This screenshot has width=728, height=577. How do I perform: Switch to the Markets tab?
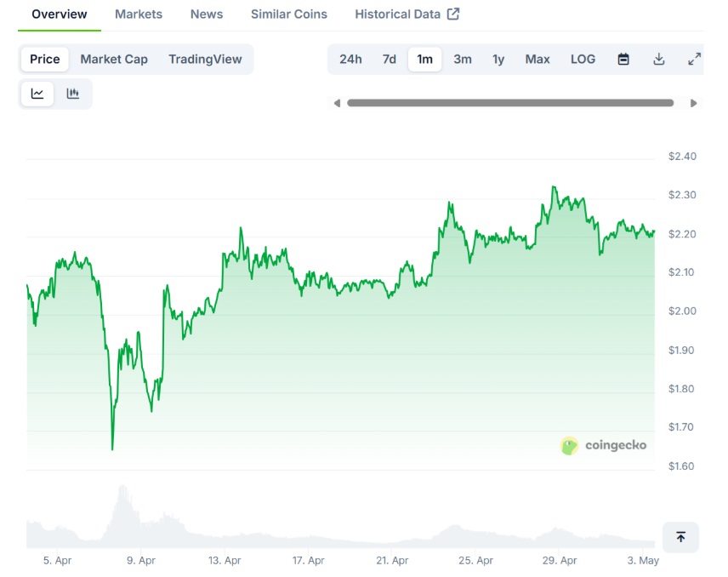click(x=139, y=14)
